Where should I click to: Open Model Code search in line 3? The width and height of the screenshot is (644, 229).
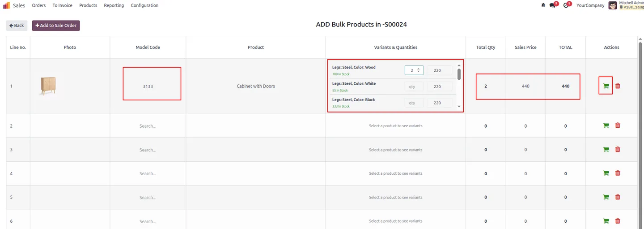[148, 150]
